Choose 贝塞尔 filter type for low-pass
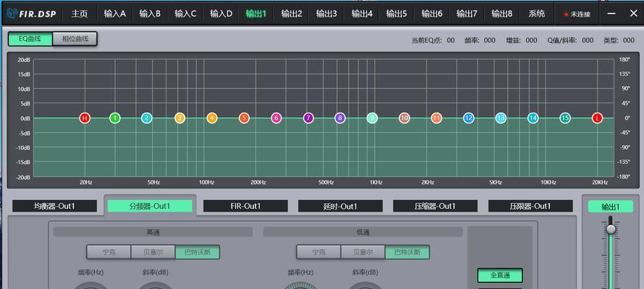The height and width of the screenshot is (289, 644). (x=363, y=252)
